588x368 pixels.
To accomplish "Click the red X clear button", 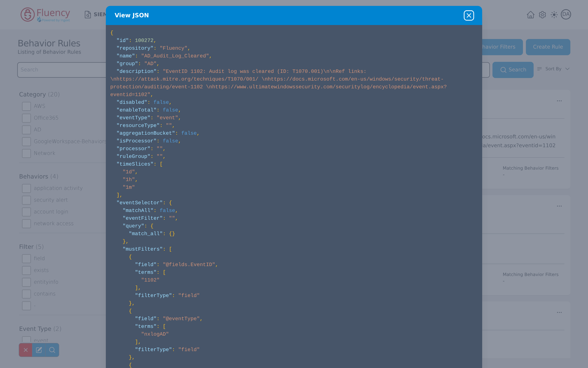I will coord(26,350).
